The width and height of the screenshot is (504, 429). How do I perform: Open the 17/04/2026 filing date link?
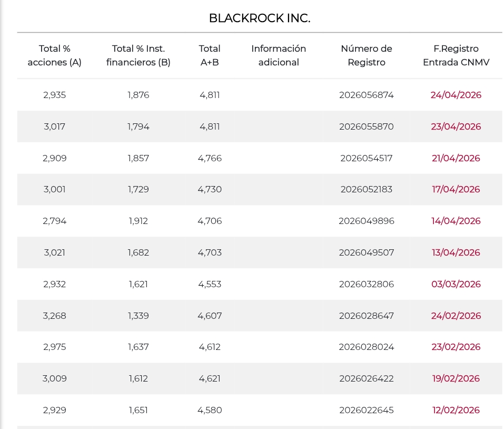click(456, 189)
